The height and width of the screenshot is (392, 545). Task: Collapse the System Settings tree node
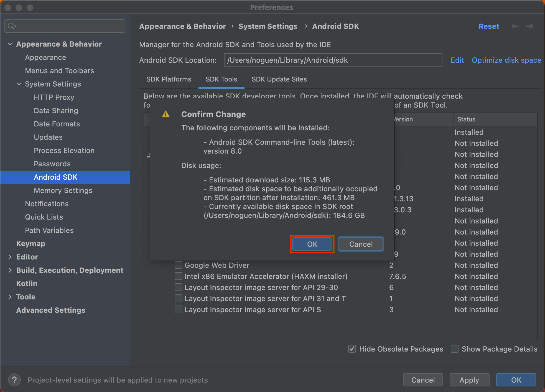[19, 84]
